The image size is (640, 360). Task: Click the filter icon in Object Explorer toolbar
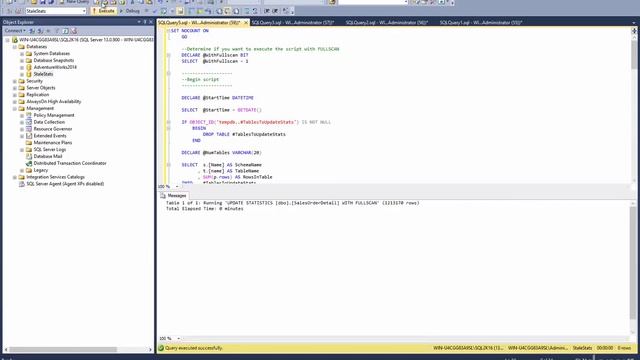pos(57,31)
